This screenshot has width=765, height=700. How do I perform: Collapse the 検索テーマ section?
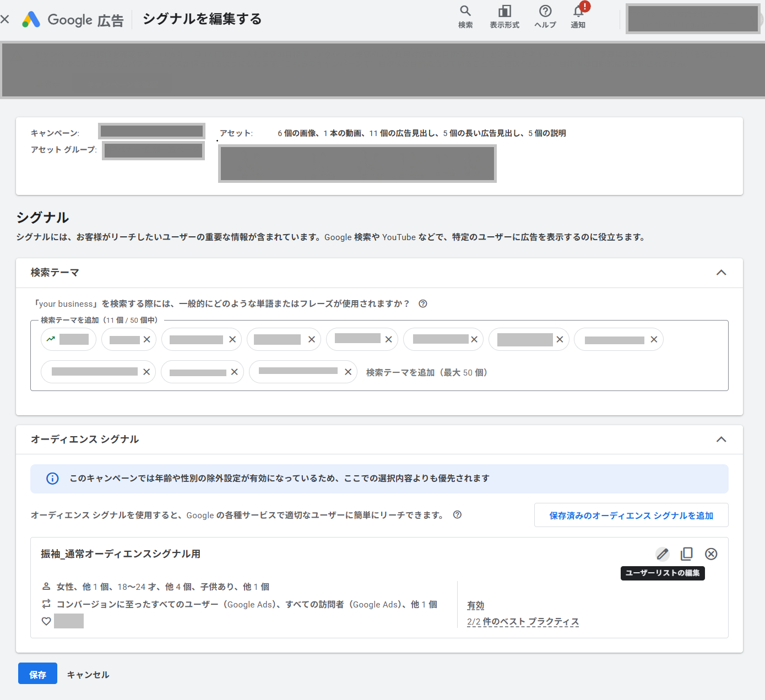tap(721, 273)
